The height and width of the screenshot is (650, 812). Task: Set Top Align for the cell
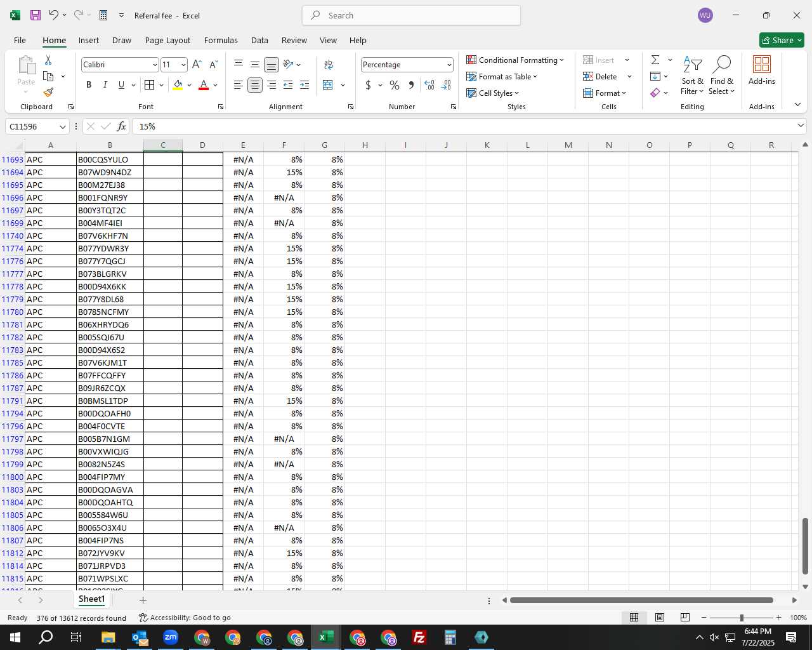(x=238, y=64)
